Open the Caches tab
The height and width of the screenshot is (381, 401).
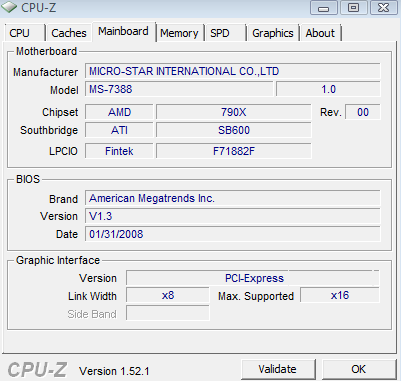(69, 33)
